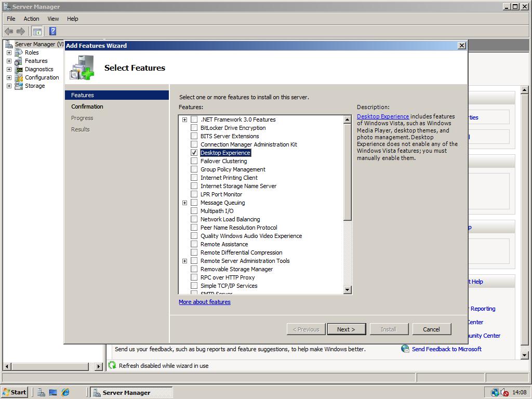
Task: Click the Forward arrow toolbar icon
Action: pos(21,32)
